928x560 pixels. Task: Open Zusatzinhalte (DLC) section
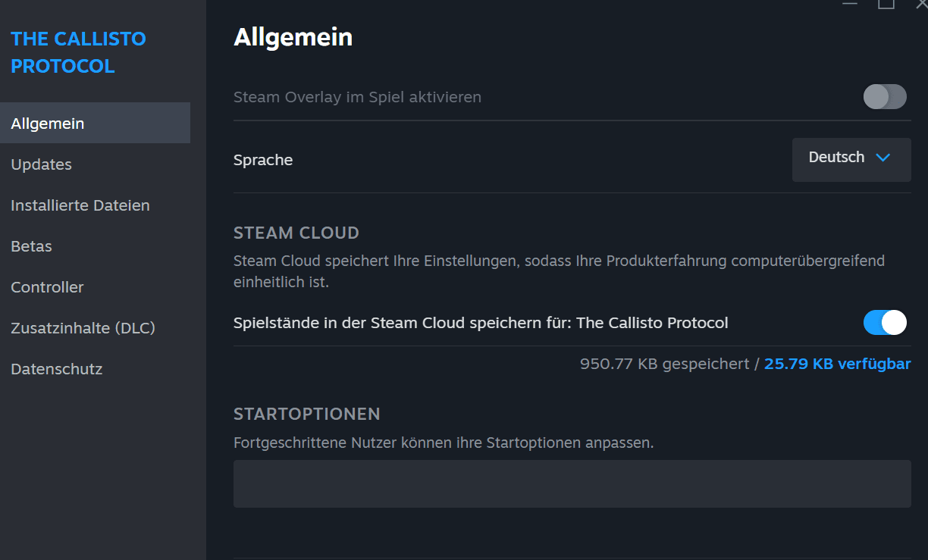83,328
